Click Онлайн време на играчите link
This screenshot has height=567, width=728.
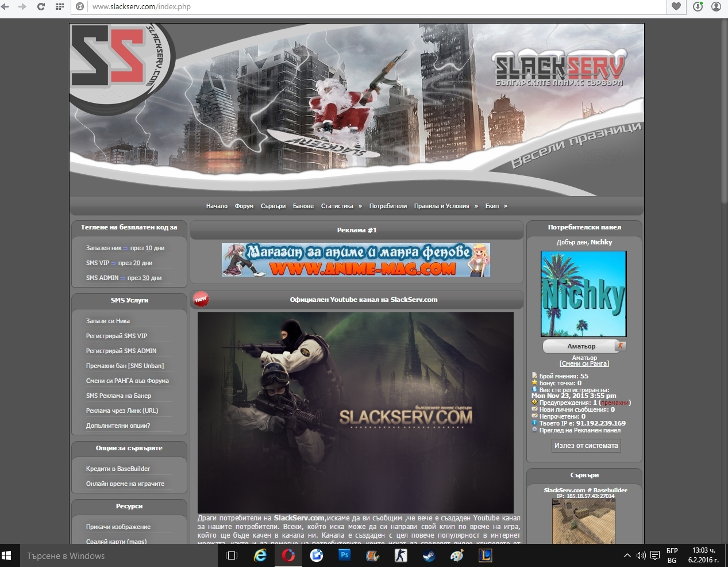coord(125,484)
